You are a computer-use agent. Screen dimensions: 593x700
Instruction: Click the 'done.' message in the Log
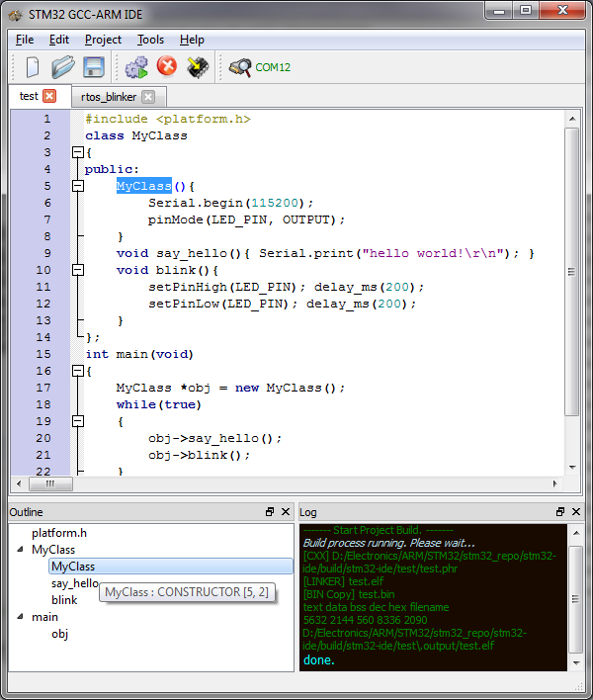pyautogui.click(x=319, y=660)
